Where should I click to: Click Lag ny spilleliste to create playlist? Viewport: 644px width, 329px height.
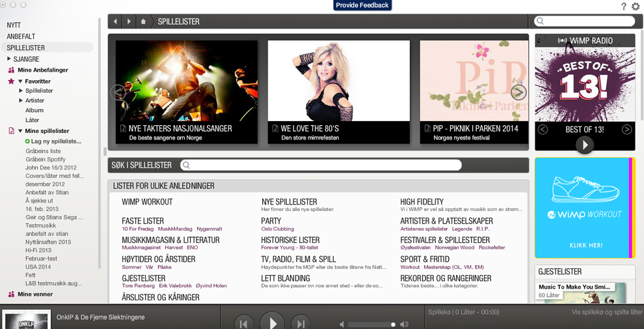(x=53, y=141)
